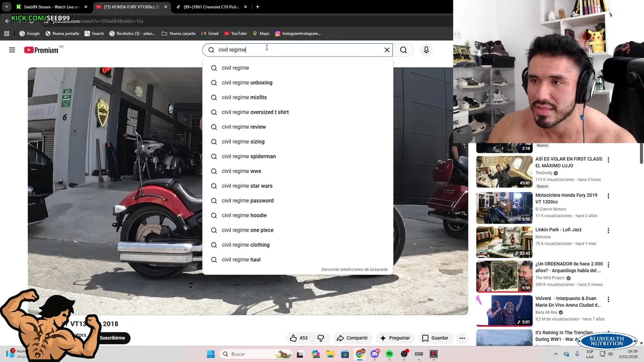Screen dimensions: 644x362
Task: Like the video with the thumbs-up 453 button
Action: [298, 338]
